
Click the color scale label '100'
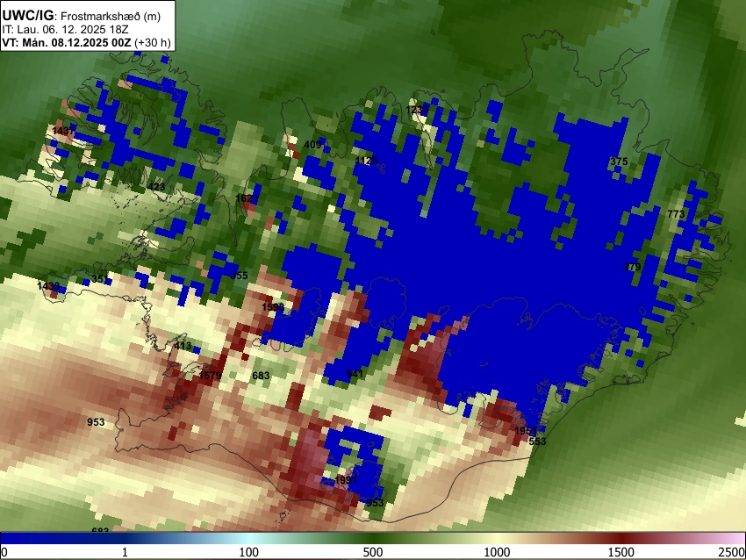[248, 552]
